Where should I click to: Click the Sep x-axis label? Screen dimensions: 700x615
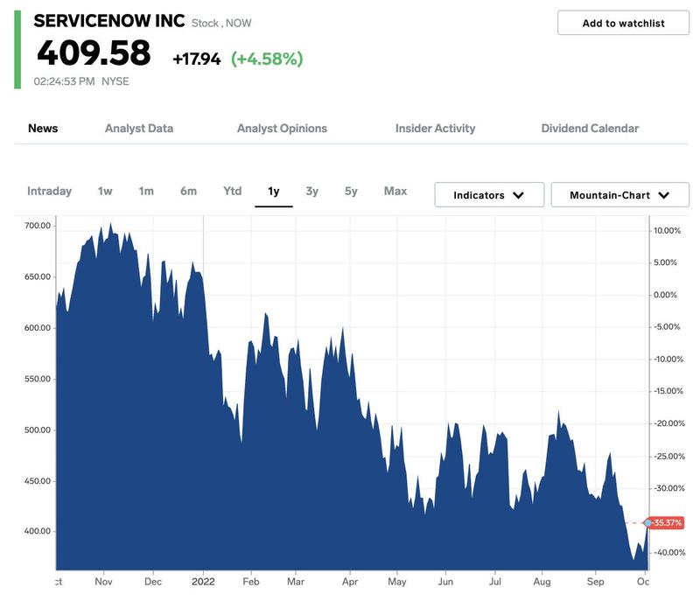click(595, 582)
